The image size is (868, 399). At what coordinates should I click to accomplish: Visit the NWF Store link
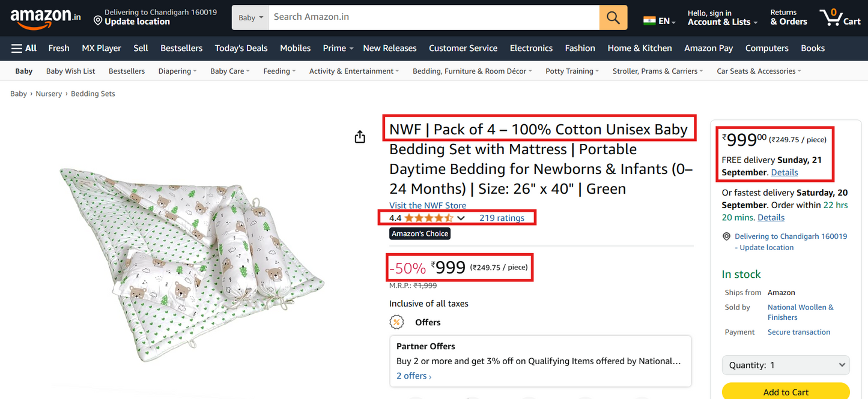pyautogui.click(x=428, y=205)
